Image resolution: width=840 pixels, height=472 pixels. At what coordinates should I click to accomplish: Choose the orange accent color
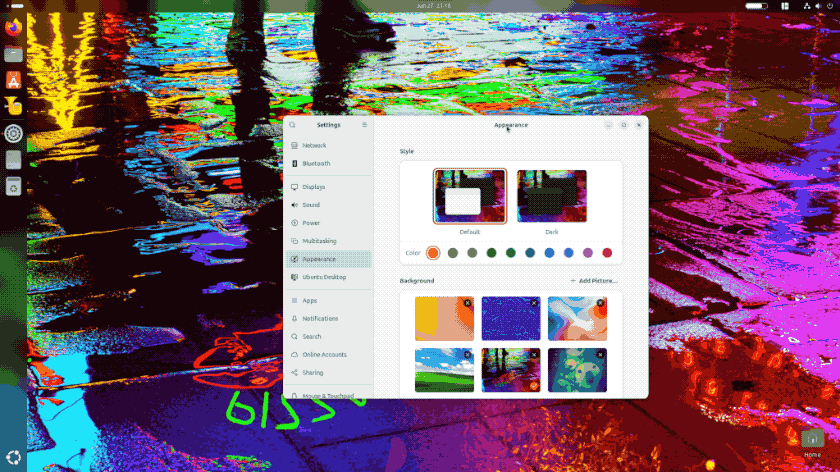point(433,253)
